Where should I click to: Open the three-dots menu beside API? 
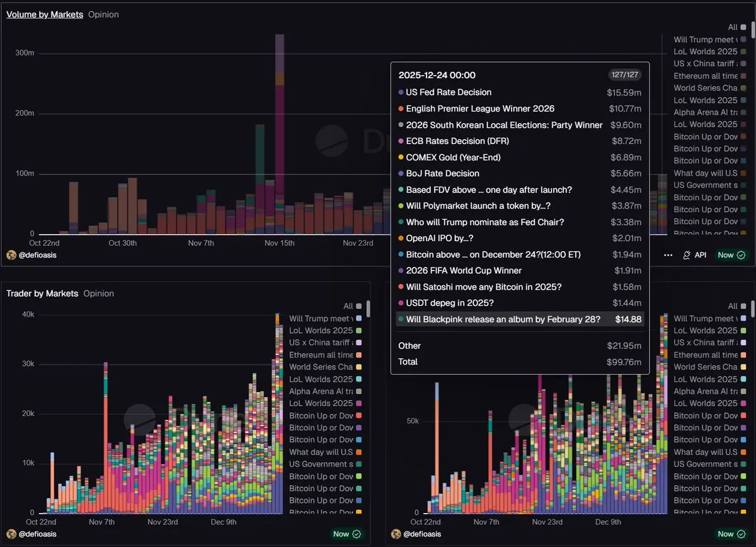pyautogui.click(x=668, y=255)
